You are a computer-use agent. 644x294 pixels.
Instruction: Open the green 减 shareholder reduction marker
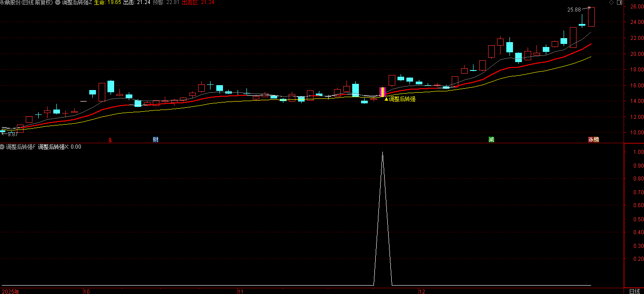491,140
